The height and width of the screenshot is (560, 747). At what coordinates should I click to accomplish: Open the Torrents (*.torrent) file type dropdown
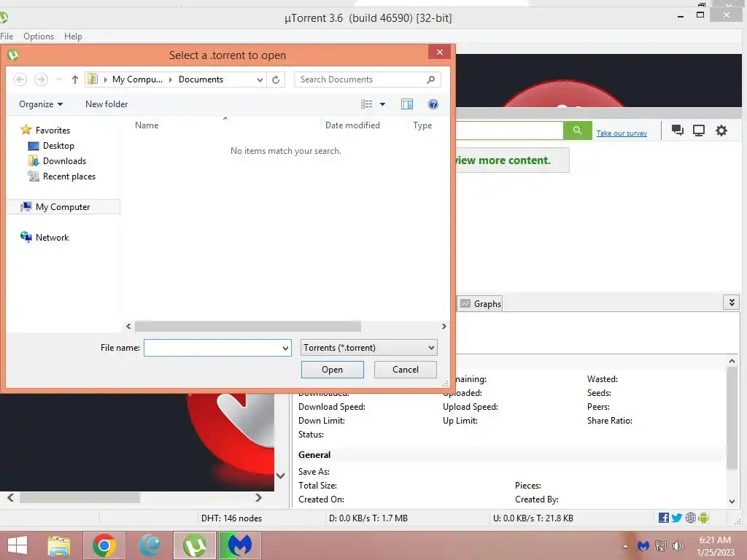(x=368, y=348)
